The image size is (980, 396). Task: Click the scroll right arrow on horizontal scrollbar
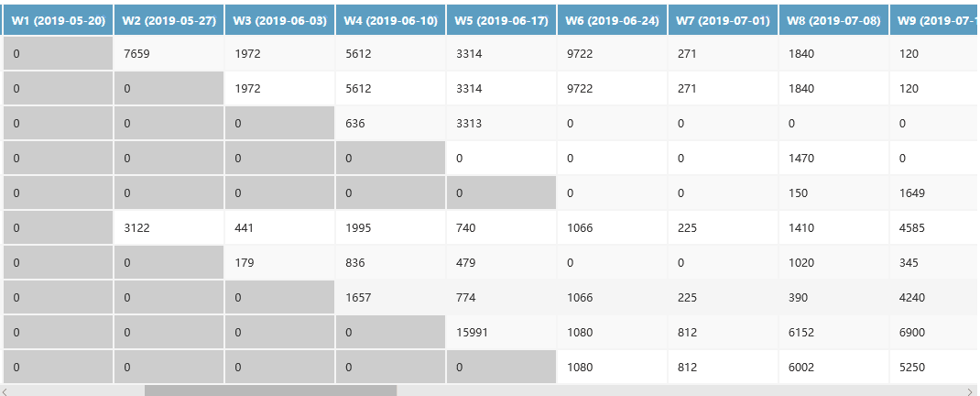pos(972,390)
